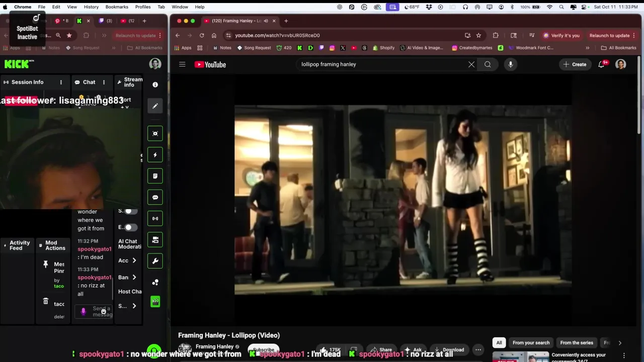This screenshot has width=644, height=362.
Task: Open Chrome extensions puzzle icon in YouTube window
Action: [496, 35]
